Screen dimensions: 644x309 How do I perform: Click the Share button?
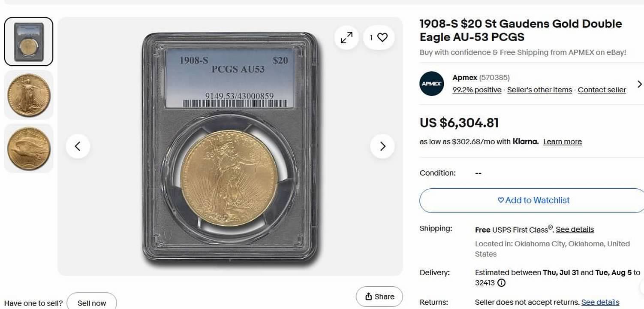(x=379, y=297)
